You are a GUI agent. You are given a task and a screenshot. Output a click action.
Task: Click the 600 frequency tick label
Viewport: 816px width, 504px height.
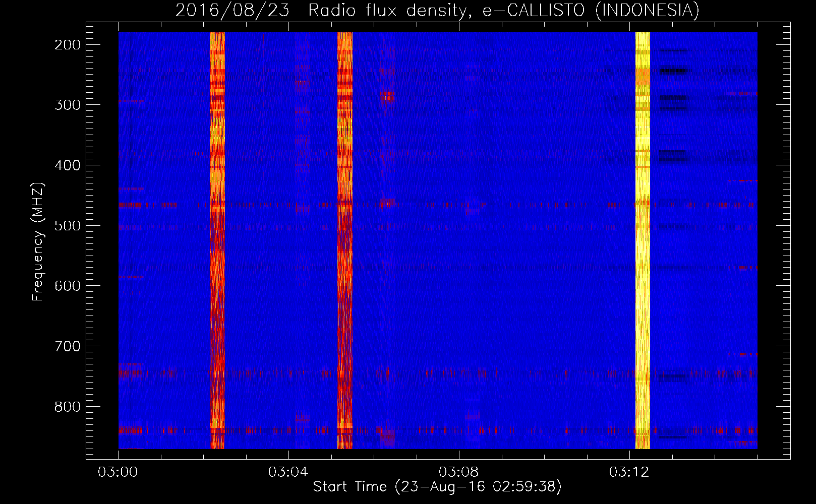68,286
